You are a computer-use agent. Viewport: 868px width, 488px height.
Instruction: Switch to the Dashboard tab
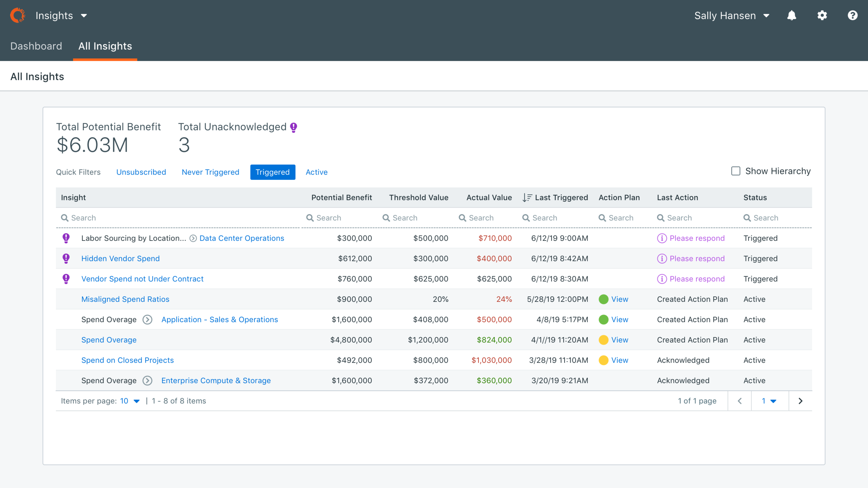[x=36, y=46]
